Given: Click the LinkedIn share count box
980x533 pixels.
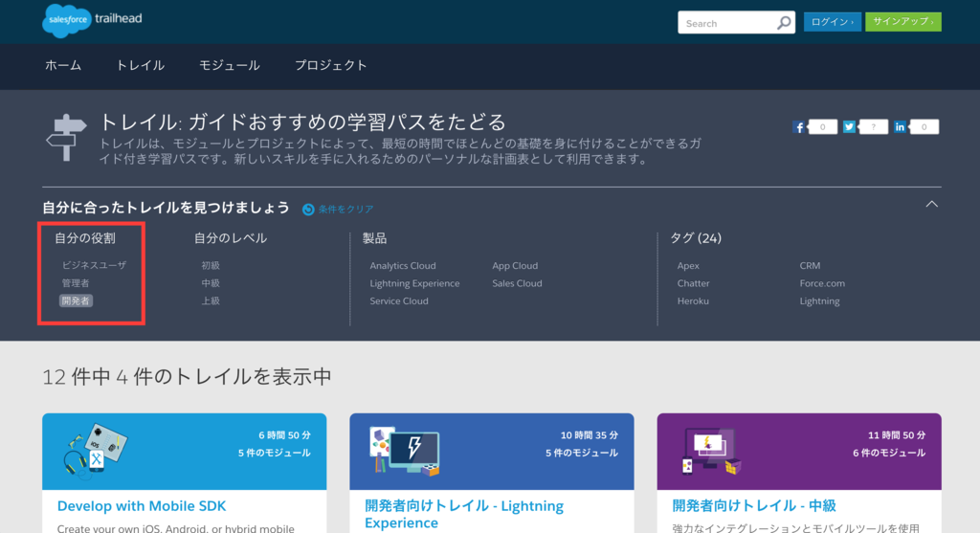Looking at the screenshot, I should 924,127.
